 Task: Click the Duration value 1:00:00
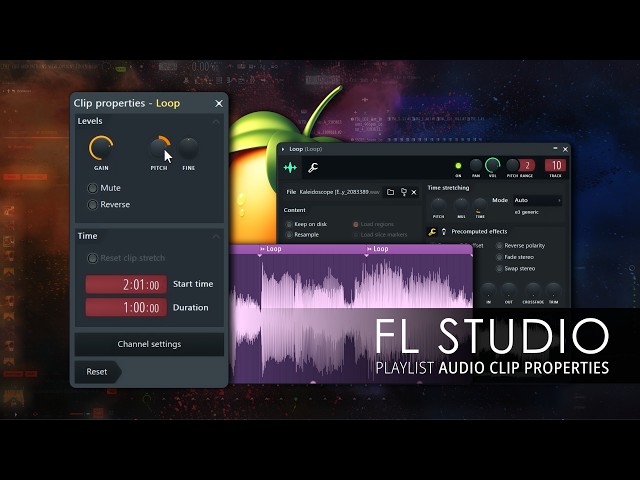pos(126,307)
